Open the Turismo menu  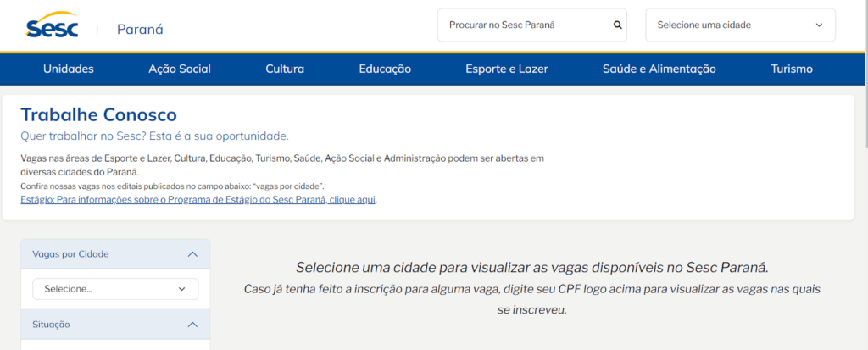coord(792,69)
